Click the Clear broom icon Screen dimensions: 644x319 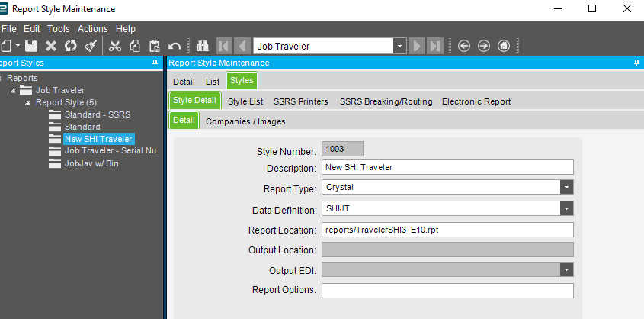(x=90, y=46)
